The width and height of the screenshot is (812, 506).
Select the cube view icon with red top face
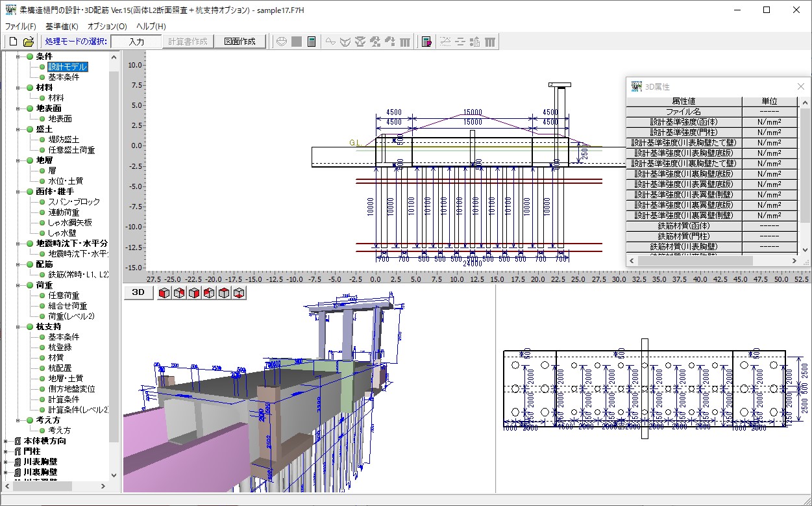point(225,292)
